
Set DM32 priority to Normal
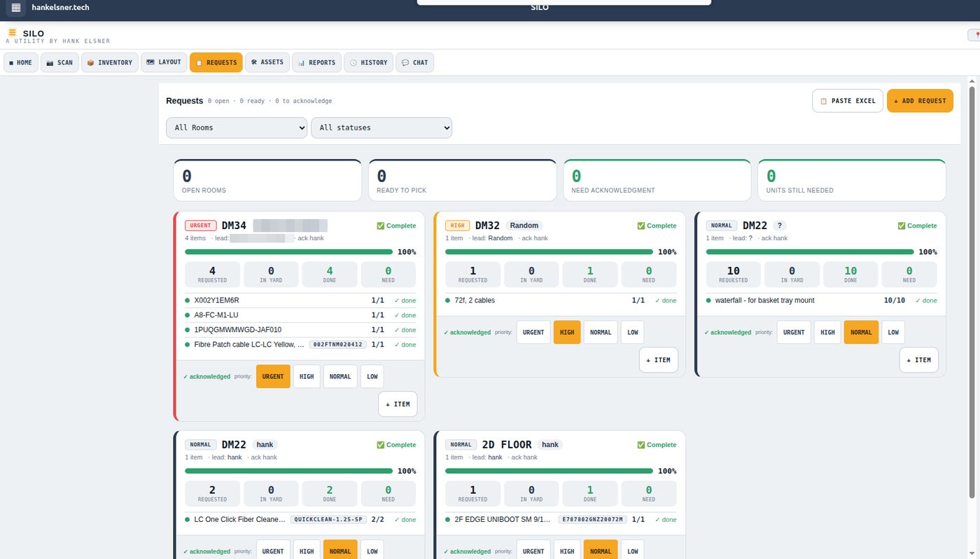point(601,332)
